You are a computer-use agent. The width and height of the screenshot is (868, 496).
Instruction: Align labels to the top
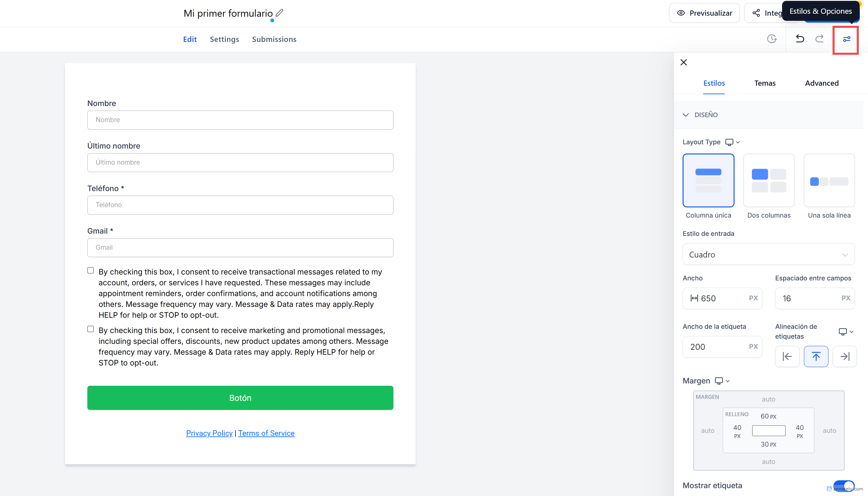point(816,356)
